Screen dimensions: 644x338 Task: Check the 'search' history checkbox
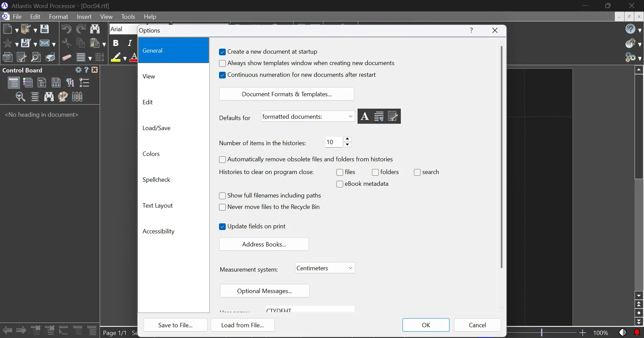coord(417,172)
